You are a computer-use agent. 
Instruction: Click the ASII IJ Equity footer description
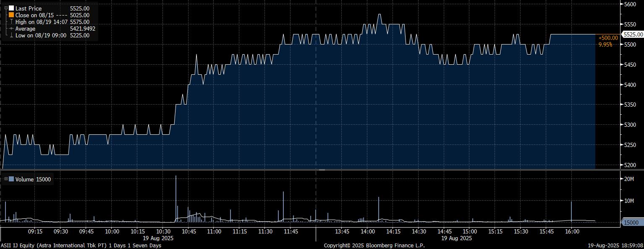point(81,245)
